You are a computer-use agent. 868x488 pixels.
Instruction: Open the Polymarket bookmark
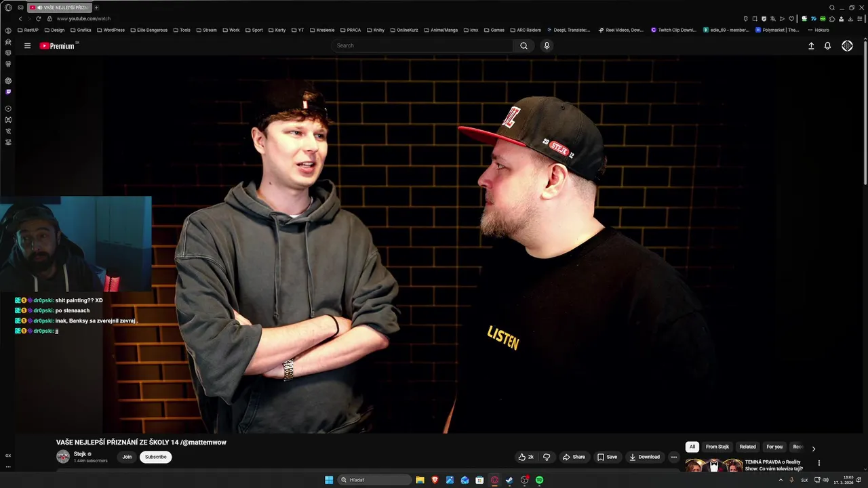coord(778,30)
